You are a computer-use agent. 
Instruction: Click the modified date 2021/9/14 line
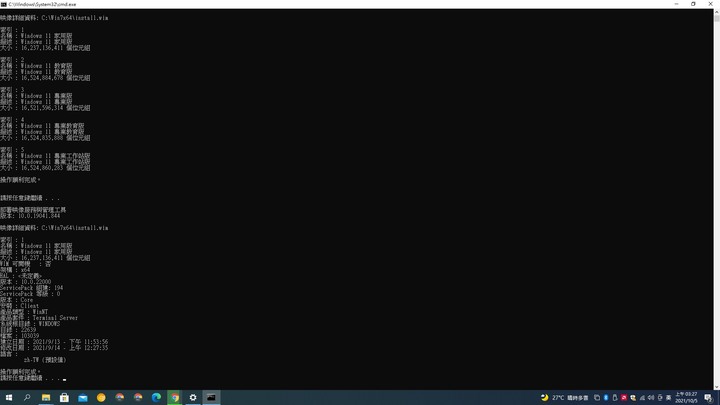(x=54, y=348)
